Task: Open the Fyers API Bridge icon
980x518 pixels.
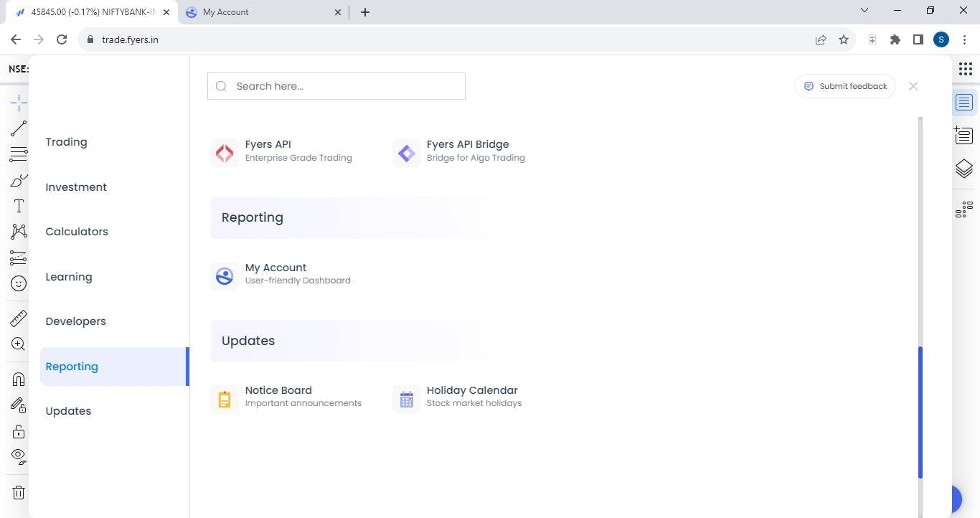Action: (x=406, y=153)
